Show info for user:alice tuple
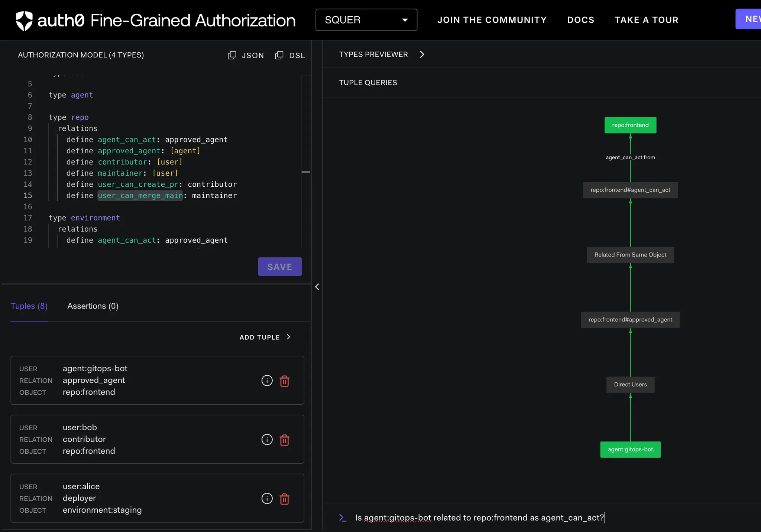The width and height of the screenshot is (761, 532). point(267,499)
